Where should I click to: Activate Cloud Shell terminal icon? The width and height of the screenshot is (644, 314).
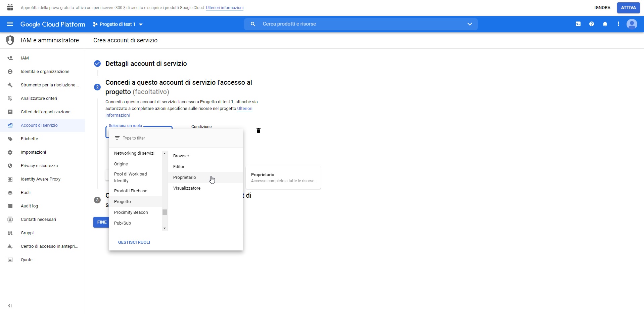[578, 24]
